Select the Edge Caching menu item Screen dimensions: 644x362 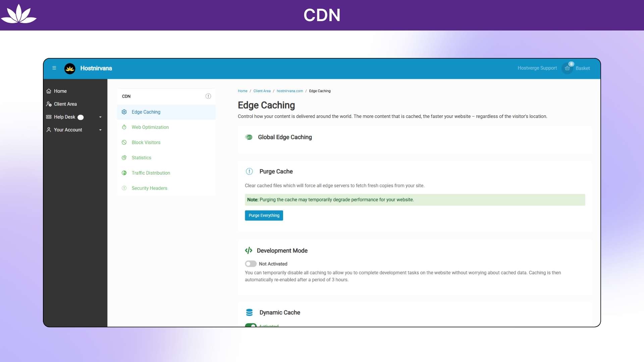coord(146,112)
